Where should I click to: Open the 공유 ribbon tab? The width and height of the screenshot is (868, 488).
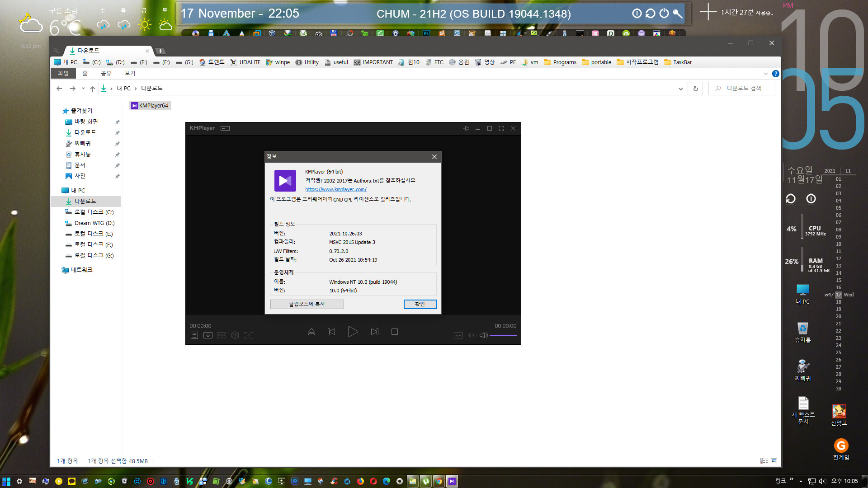106,73
